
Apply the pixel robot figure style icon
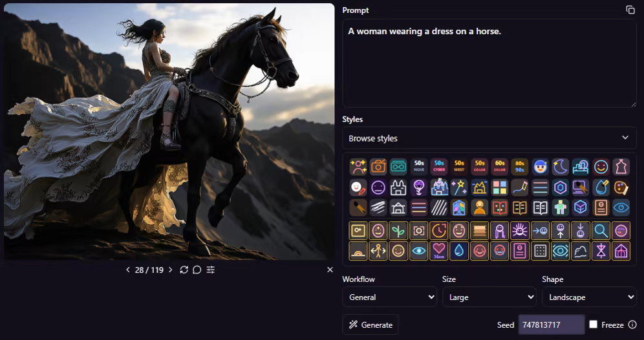point(560,207)
